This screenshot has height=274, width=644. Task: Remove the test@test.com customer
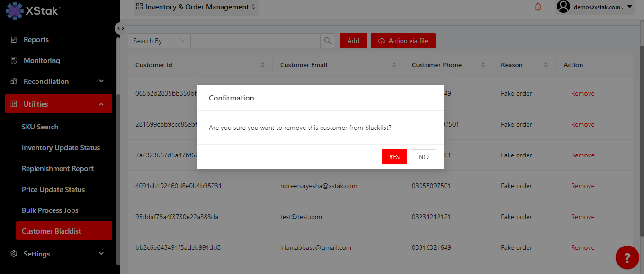[x=582, y=217]
